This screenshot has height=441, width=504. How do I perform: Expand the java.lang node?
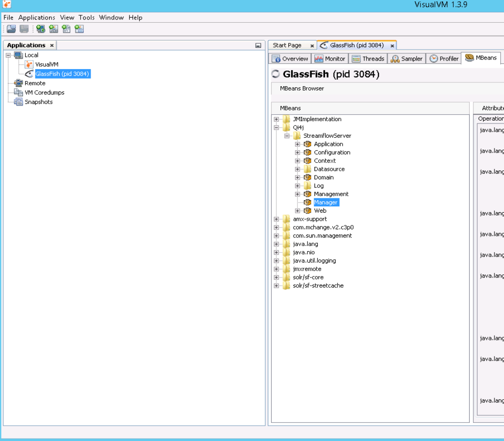276,244
